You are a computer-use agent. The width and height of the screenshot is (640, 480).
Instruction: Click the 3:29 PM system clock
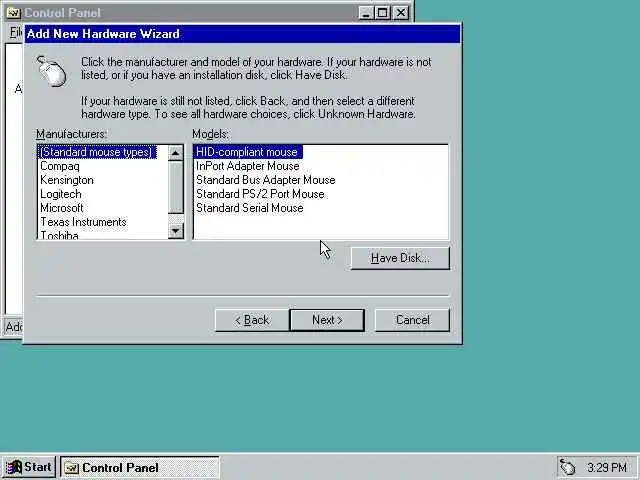coord(607,467)
